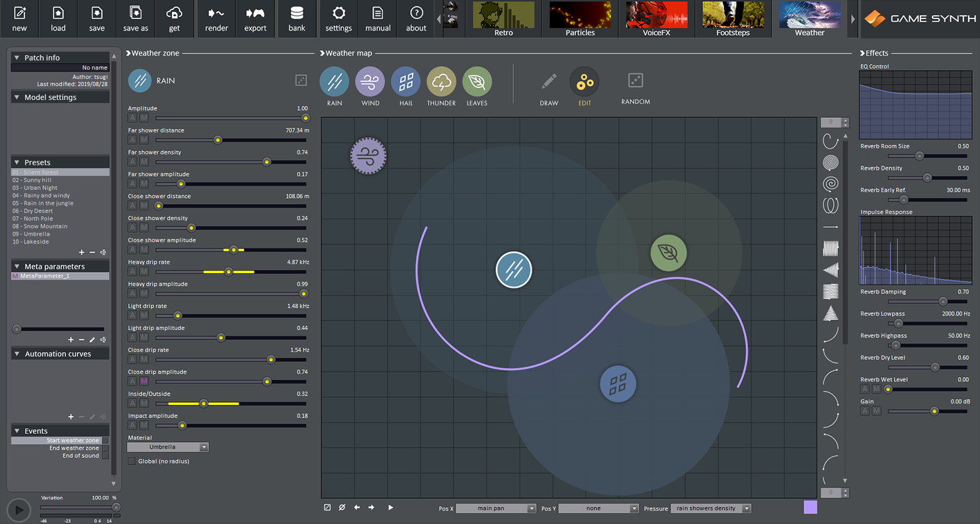Image resolution: width=980 pixels, height=524 pixels.
Task: Switch to the Weather model tab
Action: pyautogui.click(x=809, y=19)
